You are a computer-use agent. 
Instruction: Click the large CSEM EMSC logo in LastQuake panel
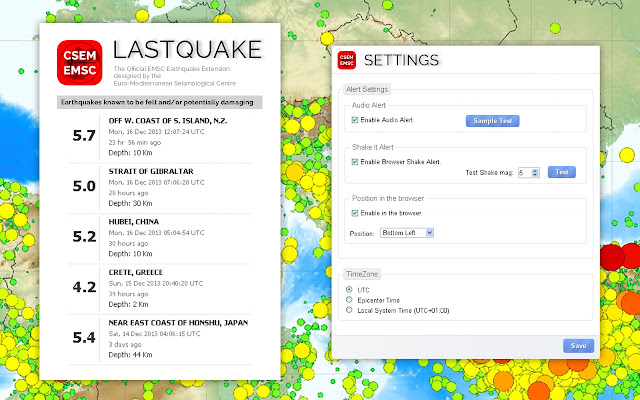coord(80,62)
